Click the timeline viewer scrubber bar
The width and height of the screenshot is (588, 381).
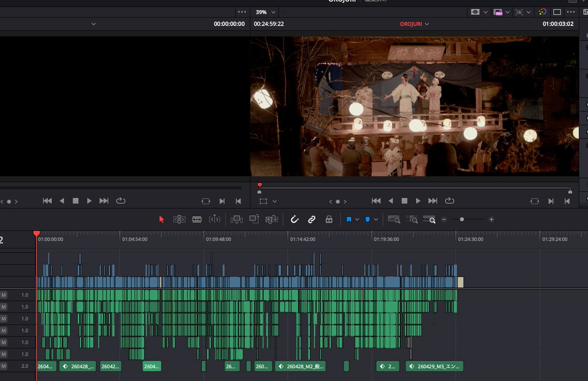415,188
